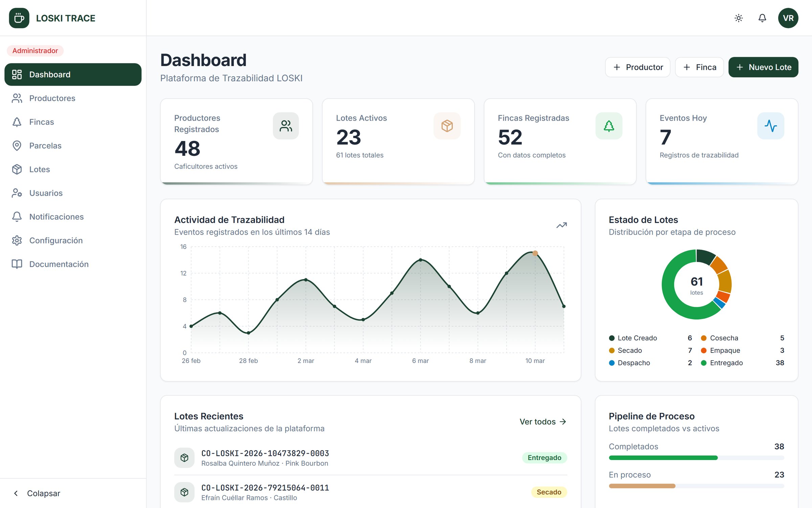Click the highlighted 10 mar peak data point
Image resolution: width=812 pixels, height=508 pixels.
pos(535,253)
